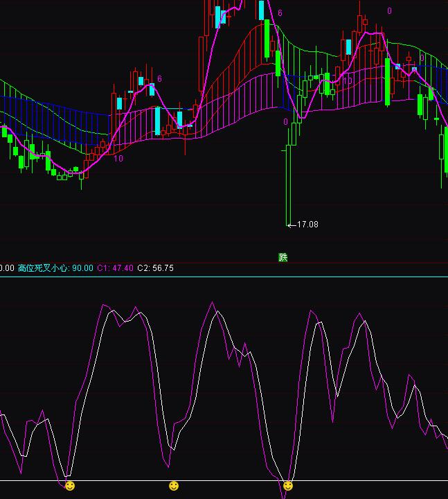Click the magenta 6 label left of center

pyautogui.click(x=159, y=79)
